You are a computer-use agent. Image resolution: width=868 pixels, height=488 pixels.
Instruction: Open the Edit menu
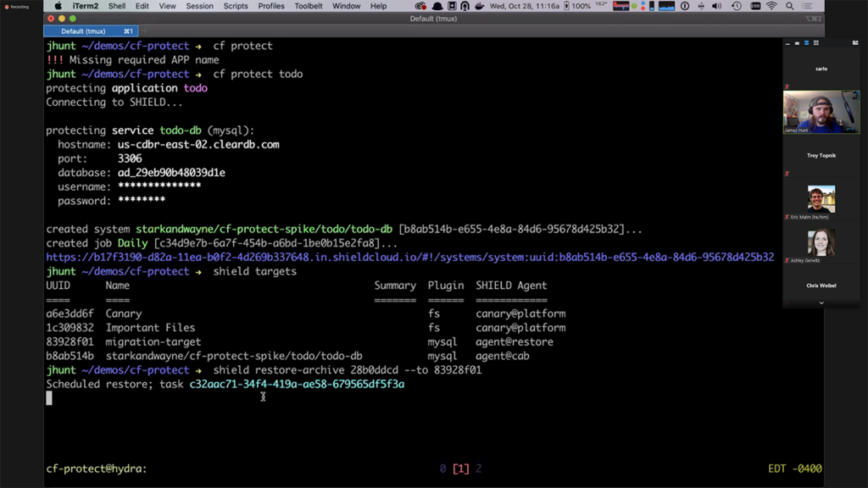(142, 6)
